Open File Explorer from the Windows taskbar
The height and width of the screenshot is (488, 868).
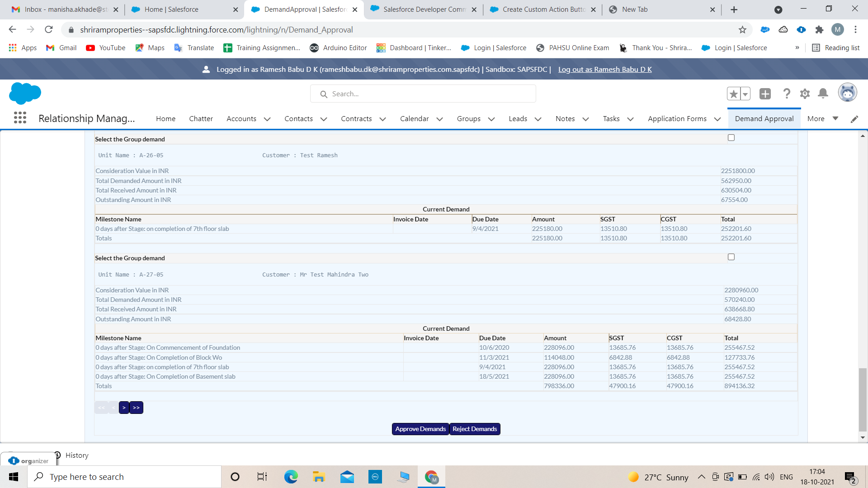(x=319, y=476)
